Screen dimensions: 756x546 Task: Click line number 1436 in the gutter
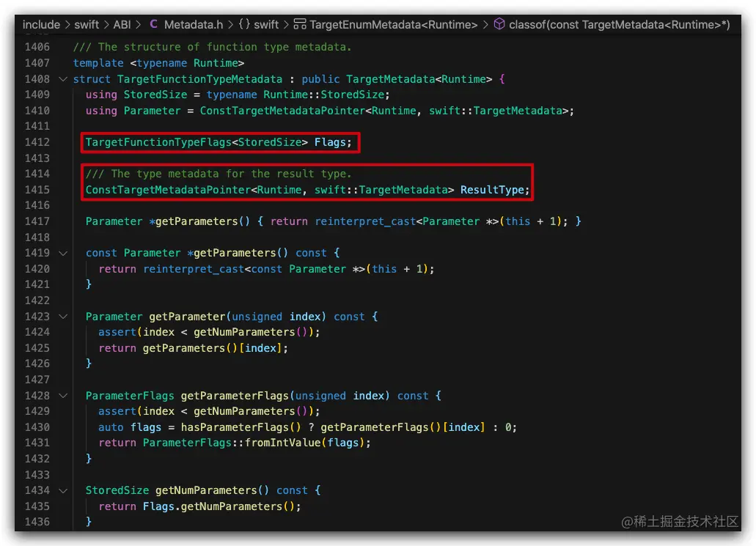37,522
